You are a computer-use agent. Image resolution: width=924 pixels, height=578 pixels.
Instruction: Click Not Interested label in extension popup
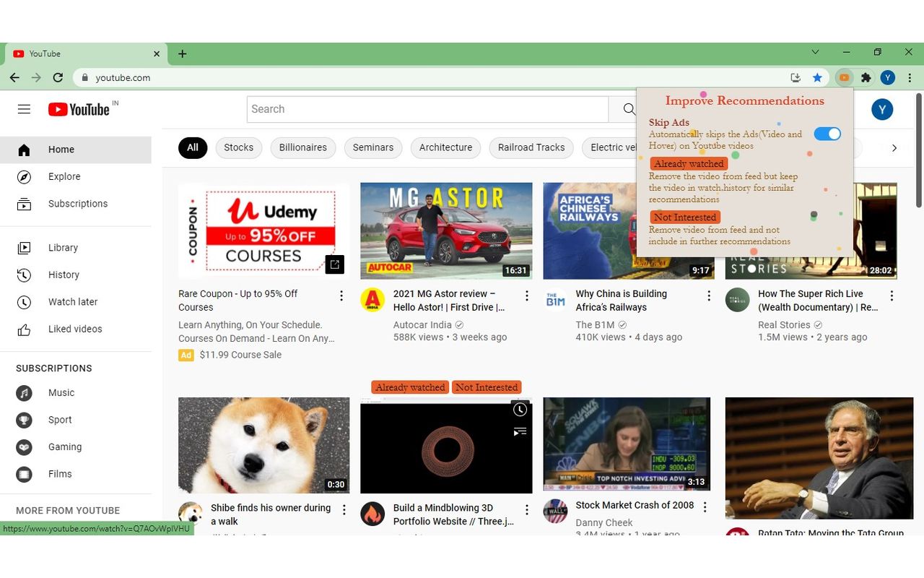pos(685,217)
